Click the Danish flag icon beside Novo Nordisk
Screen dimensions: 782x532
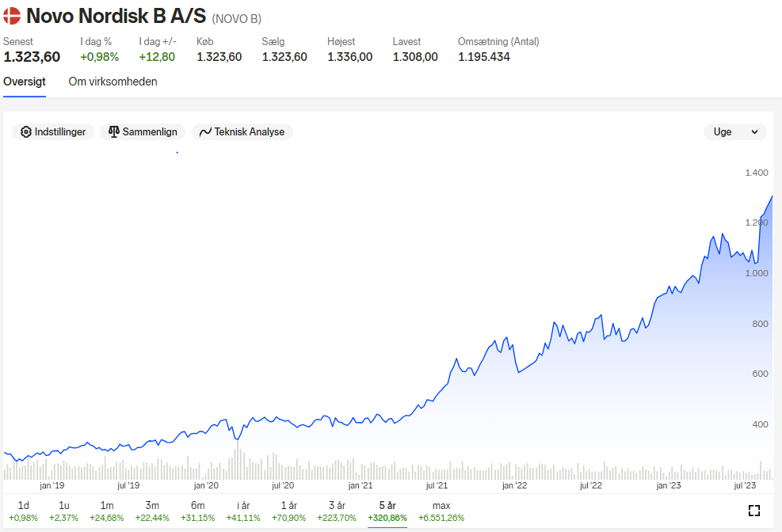[x=12, y=16]
